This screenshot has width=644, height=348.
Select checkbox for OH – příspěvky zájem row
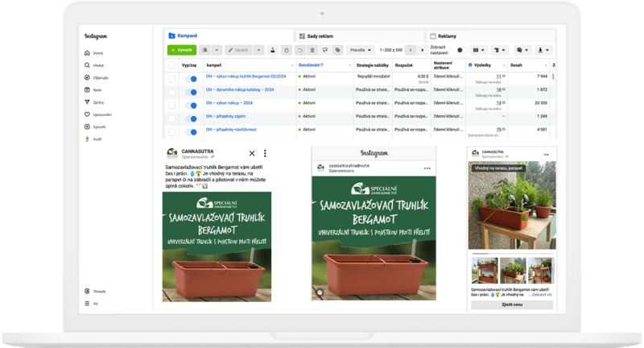pyautogui.click(x=171, y=118)
